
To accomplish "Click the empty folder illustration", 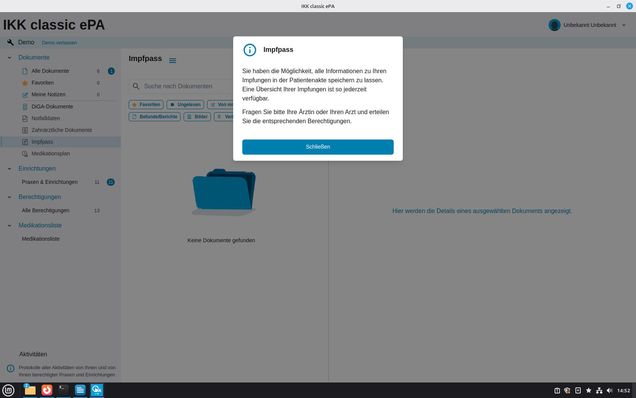I will click(x=224, y=191).
